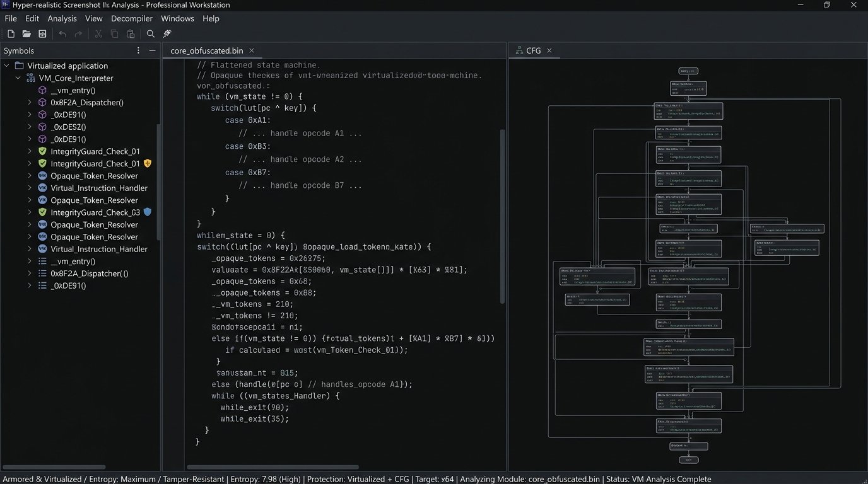868x484 pixels.
Task: Click the 'case 0xB3:' code line
Action: coord(248,146)
